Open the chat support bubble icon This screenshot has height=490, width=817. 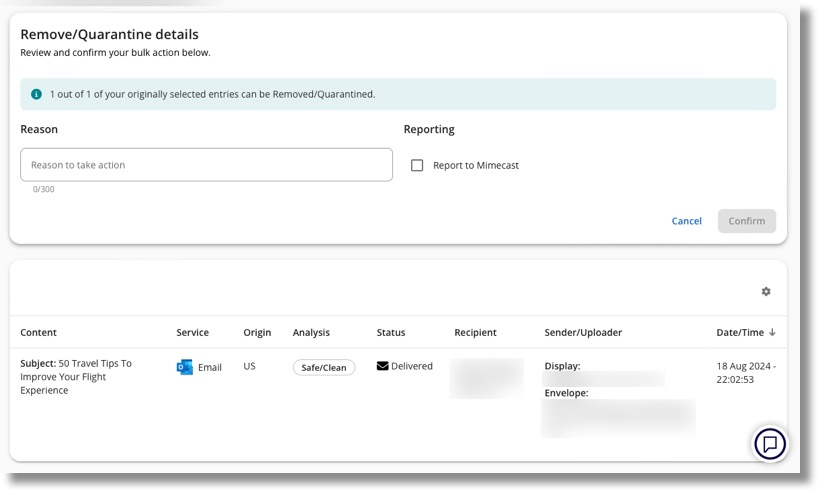tap(770, 444)
